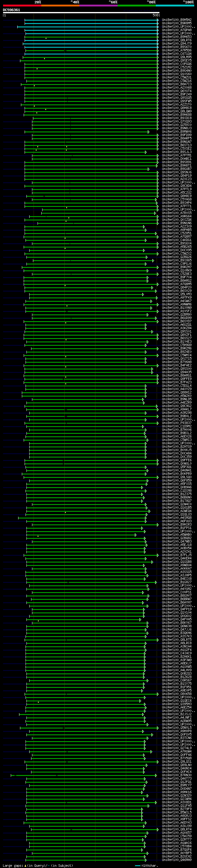
Task: Select the label UniRef100_A7R5D6
Action: coord(177,50)
